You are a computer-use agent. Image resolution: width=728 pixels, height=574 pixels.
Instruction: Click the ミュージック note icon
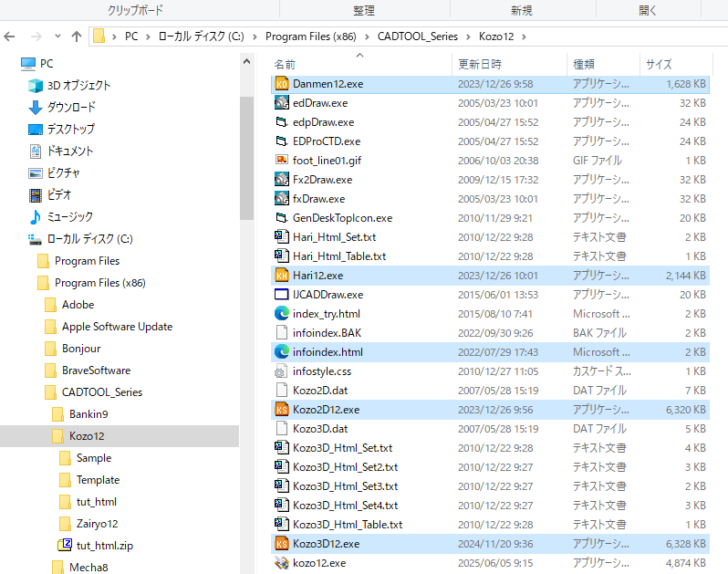(x=36, y=217)
